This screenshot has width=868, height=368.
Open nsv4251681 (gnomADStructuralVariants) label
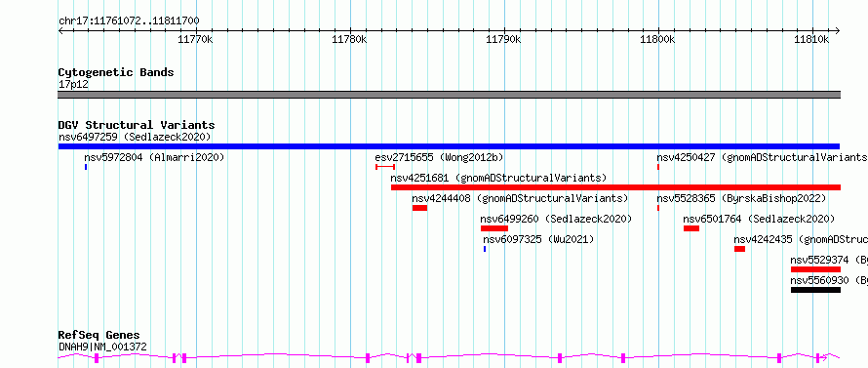[x=498, y=178]
